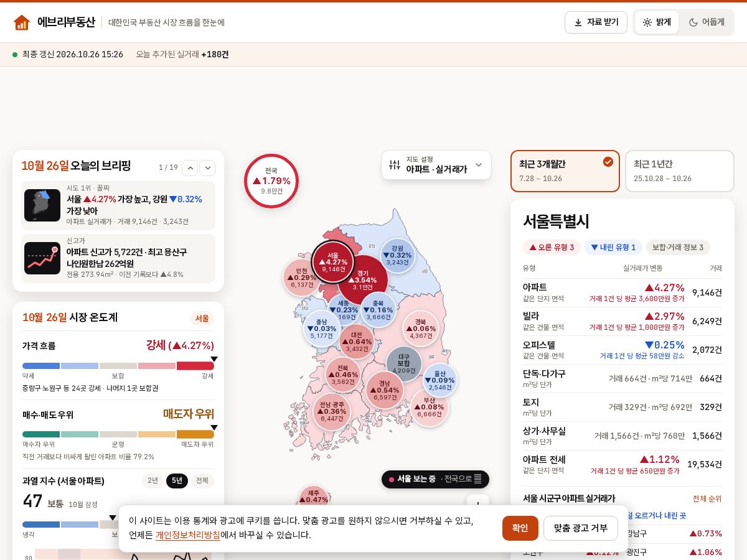Screen dimensions: 747x560
Task: Click the 실거래가 변동 column header
Action: pyautogui.click(x=643, y=268)
